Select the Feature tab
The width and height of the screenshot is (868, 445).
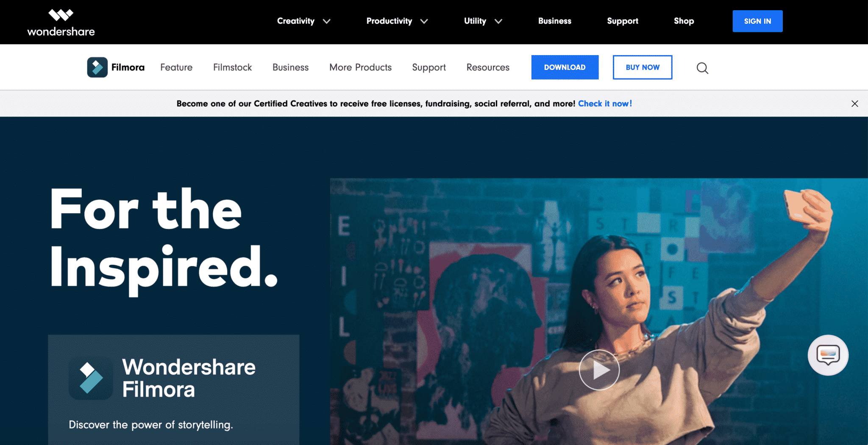[176, 67]
